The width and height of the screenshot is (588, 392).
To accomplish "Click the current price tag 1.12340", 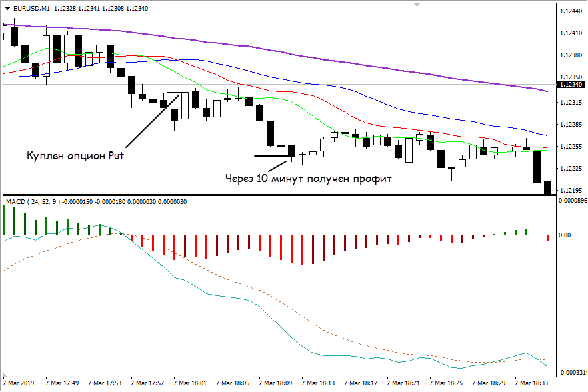I will point(571,85).
